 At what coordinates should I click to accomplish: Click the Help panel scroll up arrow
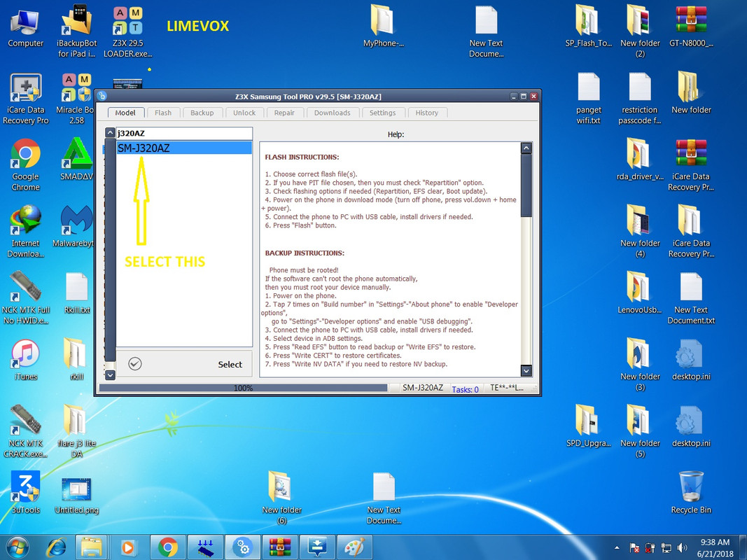[x=526, y=148]
